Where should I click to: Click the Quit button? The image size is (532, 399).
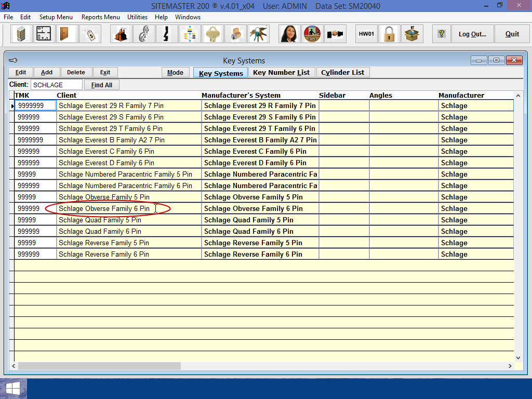(512, 34)
